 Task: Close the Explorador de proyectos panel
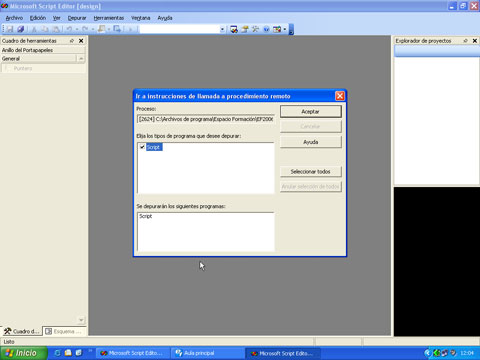pyautogui.click(x=475, y=41)
